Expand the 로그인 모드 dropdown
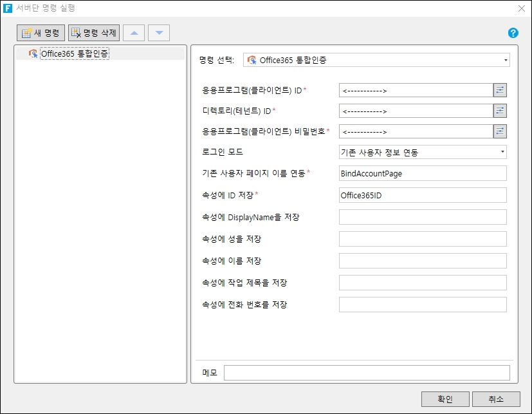The image size is (532, 414). tap(423, 153)
